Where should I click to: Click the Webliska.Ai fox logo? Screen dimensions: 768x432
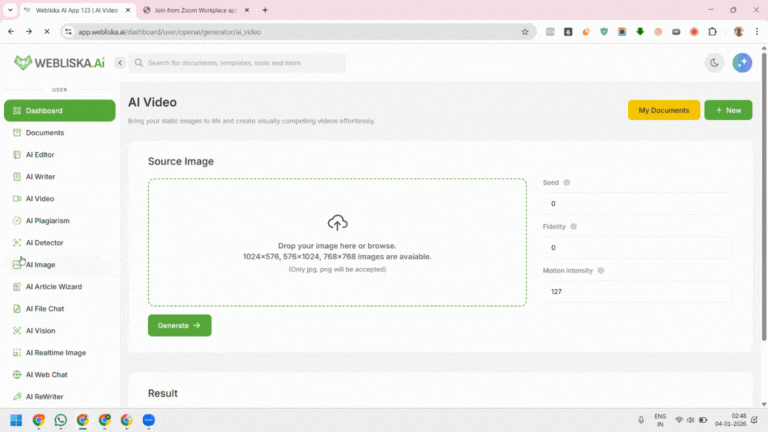[23, 63]
